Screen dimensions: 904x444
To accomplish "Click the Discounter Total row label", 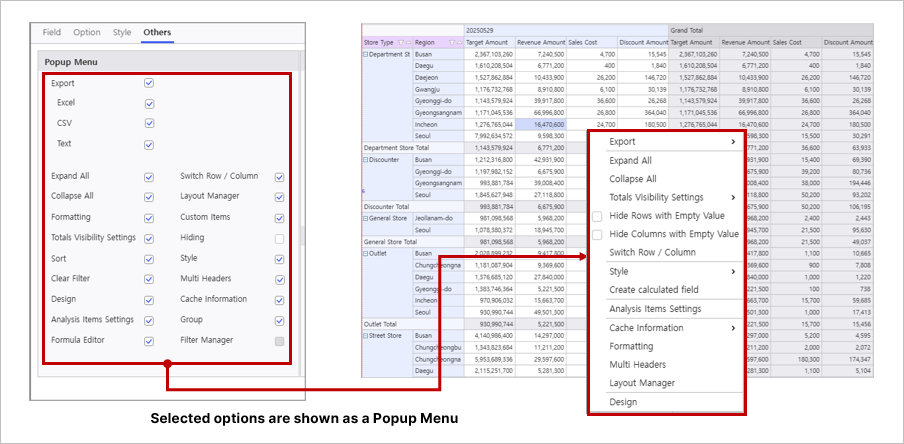I will 413,206.
